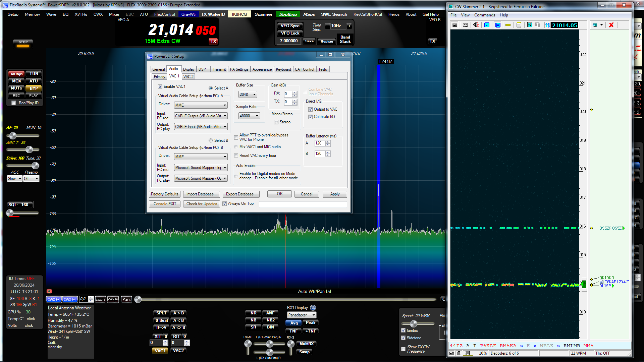Viewport: 644px width, 362px height.
Task: Click the TX indicator under VFO B
Action: click(x=432, y=41)
